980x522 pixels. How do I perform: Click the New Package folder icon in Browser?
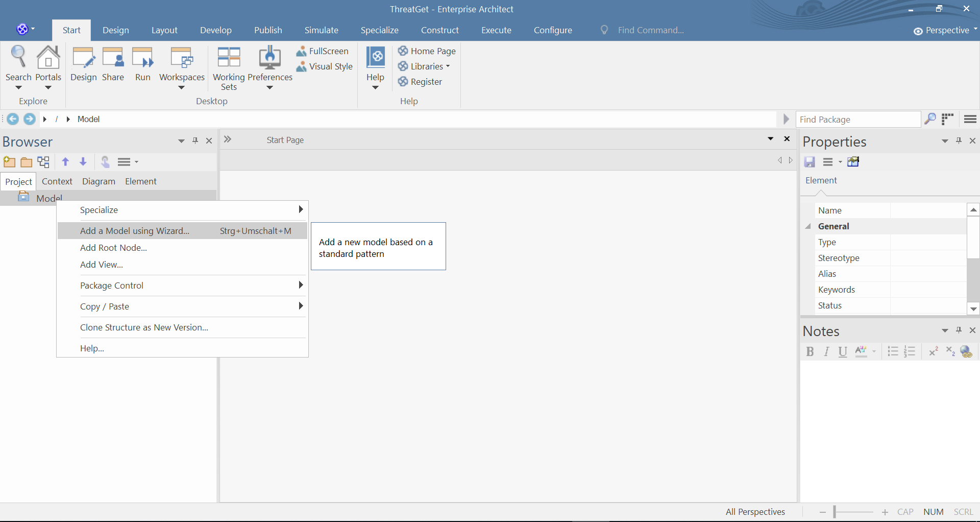[x=27, y=162]
